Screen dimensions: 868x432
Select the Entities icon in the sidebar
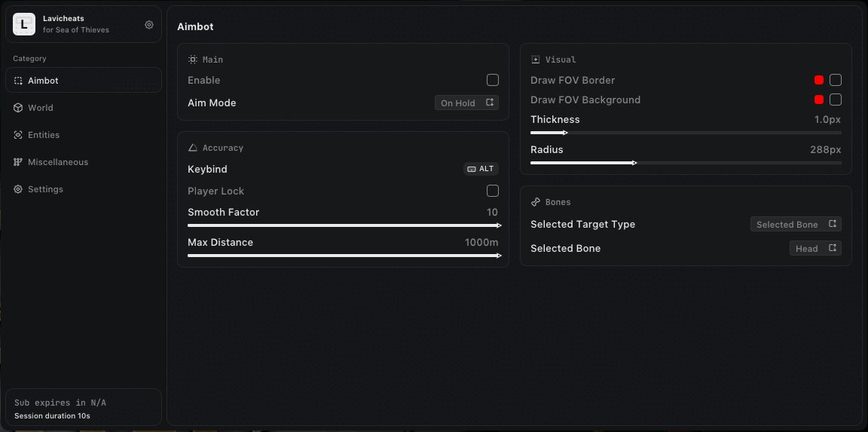pyautogui.click(x=18, y=135)
